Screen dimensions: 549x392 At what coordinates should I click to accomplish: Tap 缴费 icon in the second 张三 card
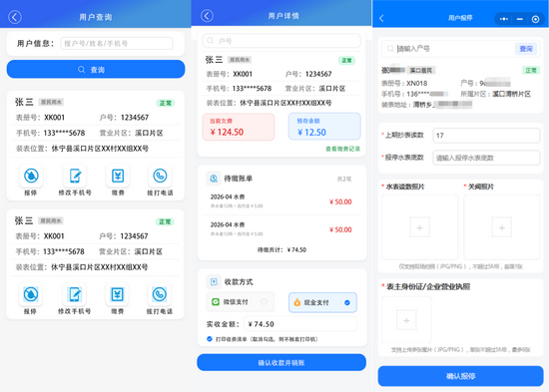118,294
